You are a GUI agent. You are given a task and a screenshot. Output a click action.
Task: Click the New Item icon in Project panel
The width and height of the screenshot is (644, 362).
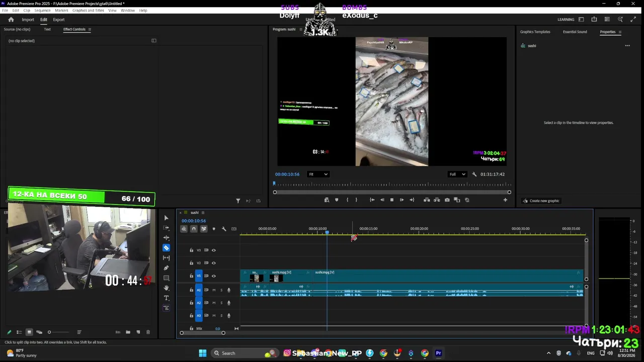(x=138, y=332)
